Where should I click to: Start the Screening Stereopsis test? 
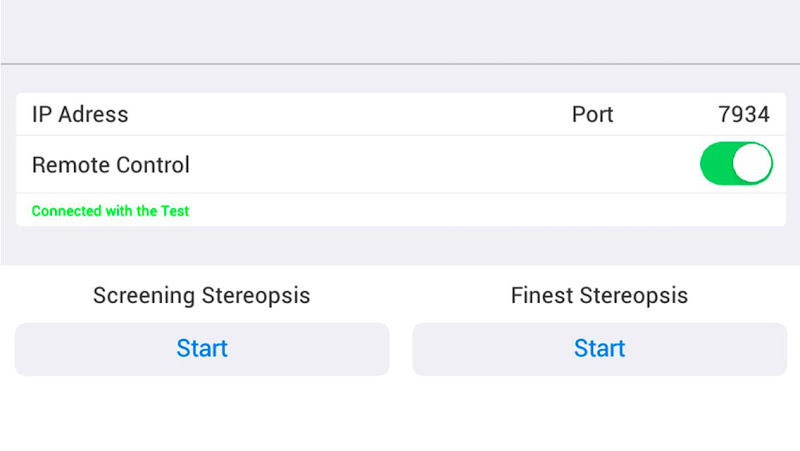[x=202, y=349]
